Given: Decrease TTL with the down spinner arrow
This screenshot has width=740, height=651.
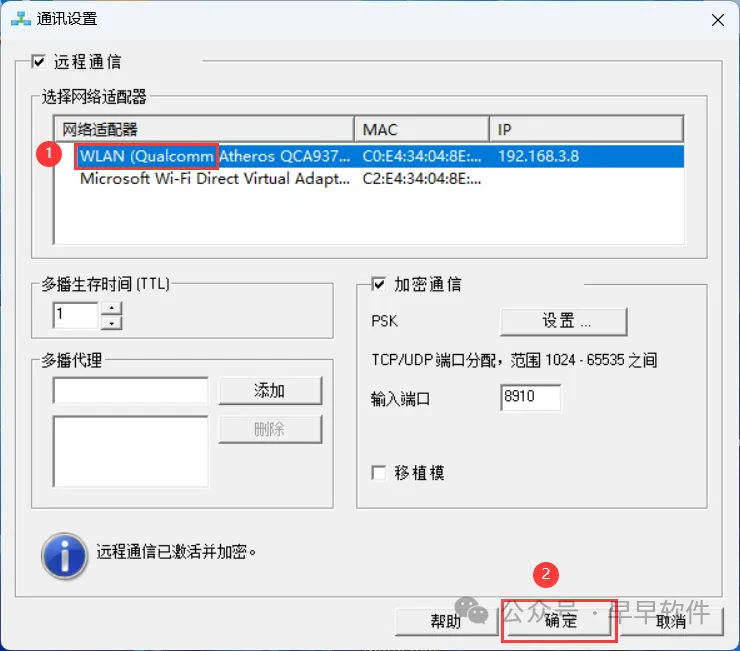Looking at the screenshot, I should [x=112, y=323].
